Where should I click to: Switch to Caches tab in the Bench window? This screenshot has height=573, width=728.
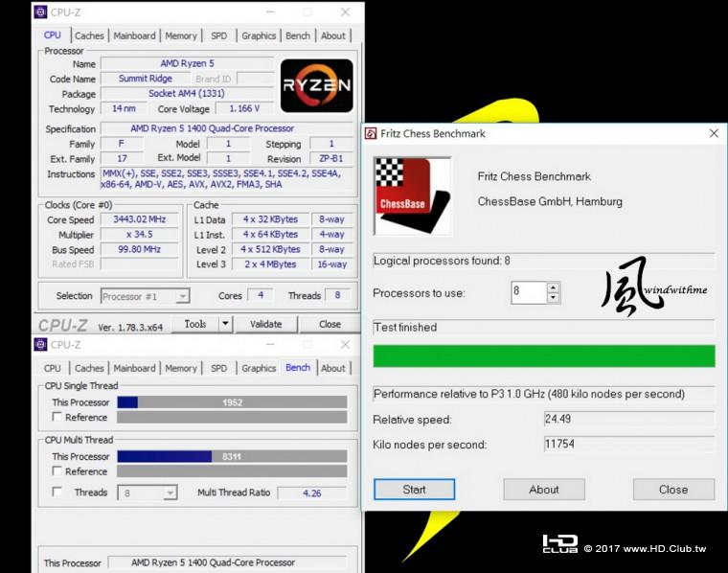[x=89, y=368]
